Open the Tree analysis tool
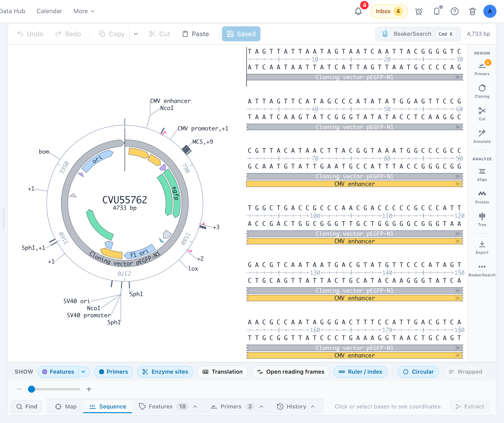 (x=482, y=219)
